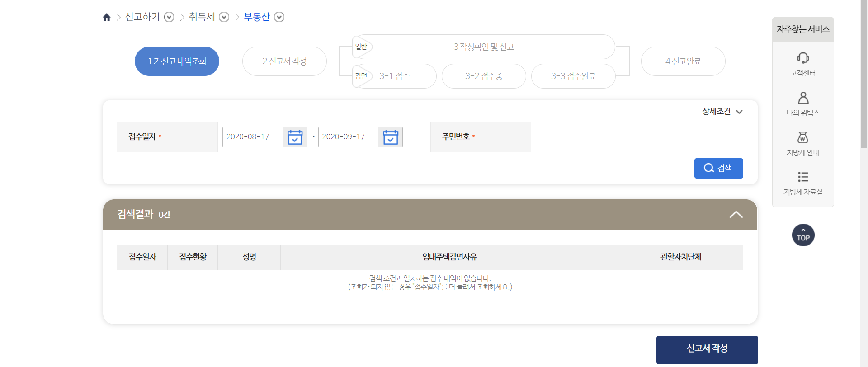The height and width of the screenshot is (367, 868).
Task: Expand the 취득세 breadcrumb dropdown arrow
Action: [224, 17]
